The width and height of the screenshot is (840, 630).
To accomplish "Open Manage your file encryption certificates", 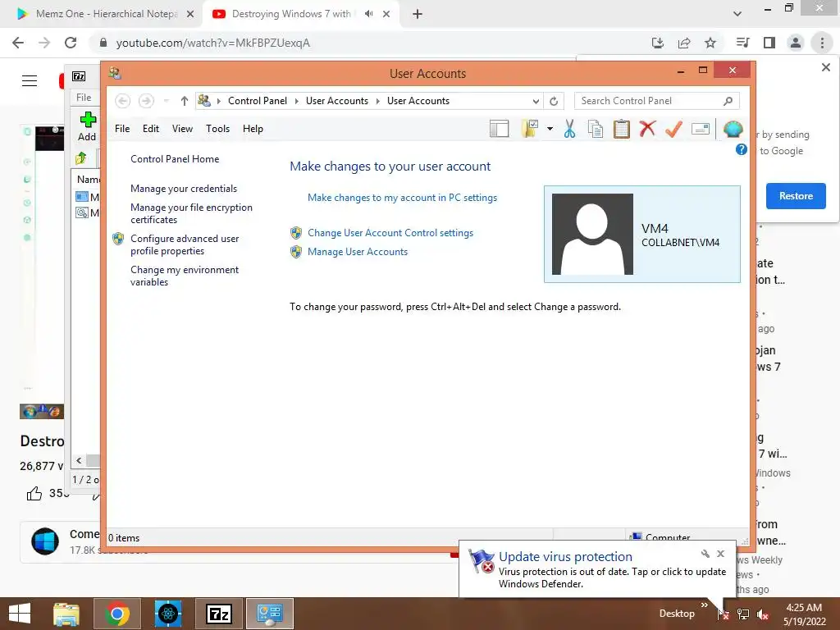I will pos(191,213).
